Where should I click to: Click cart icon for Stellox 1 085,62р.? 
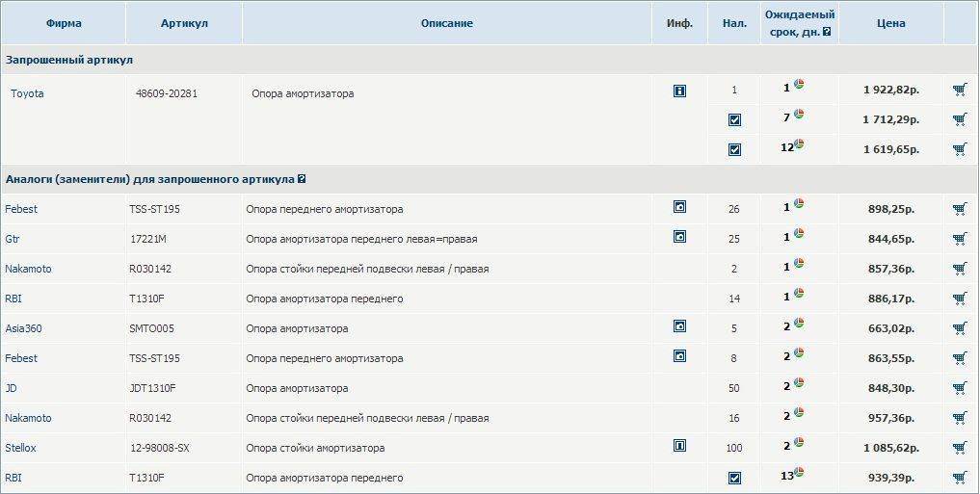coord(960,448)
